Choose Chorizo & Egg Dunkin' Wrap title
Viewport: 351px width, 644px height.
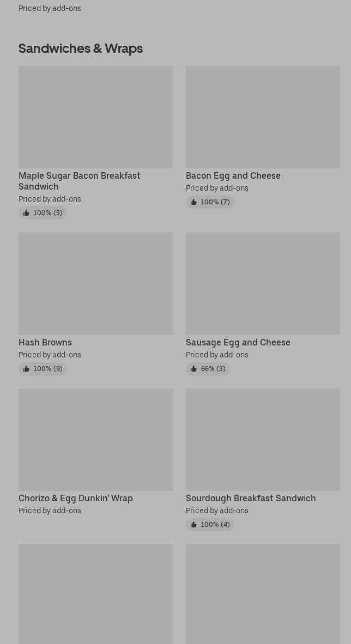75,498
